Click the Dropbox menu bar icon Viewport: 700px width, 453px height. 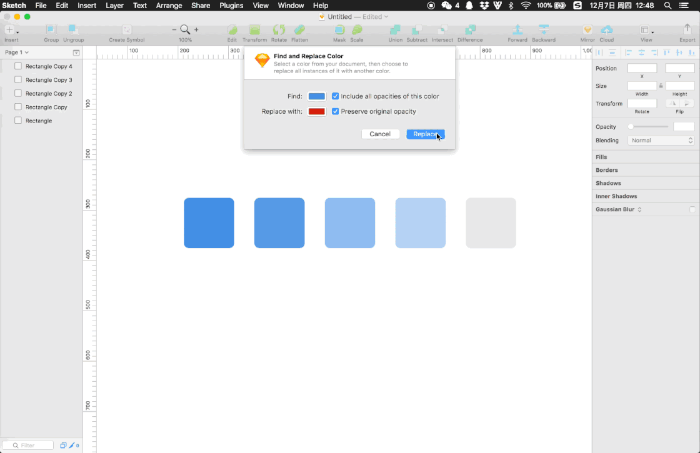point(484,5)
